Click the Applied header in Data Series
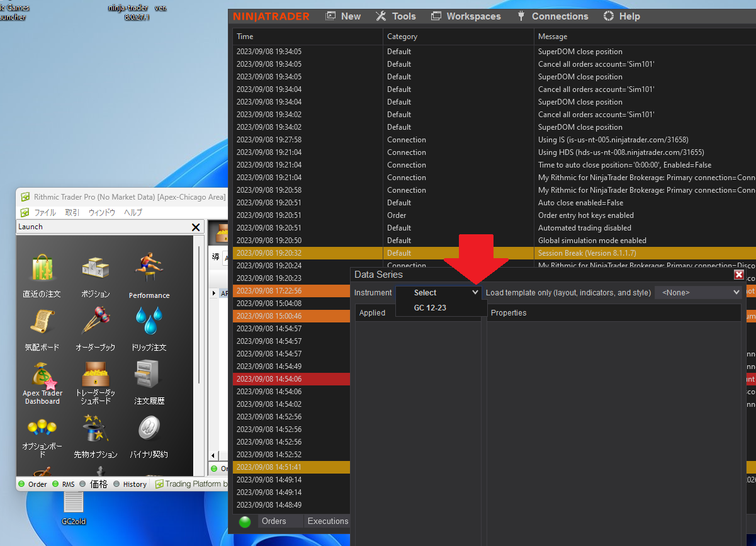Screen dimensions: 756x546 coord(418,313)
